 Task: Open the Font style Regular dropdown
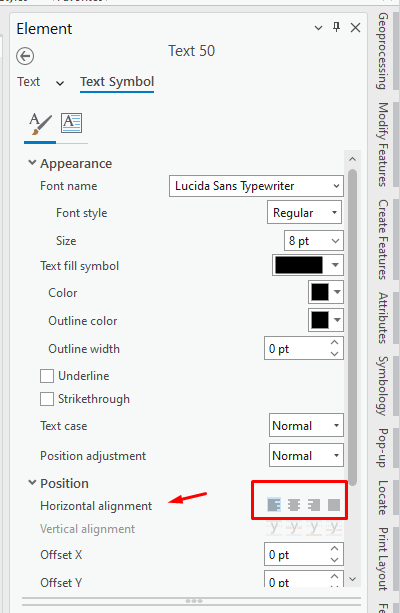click(304, 212)
